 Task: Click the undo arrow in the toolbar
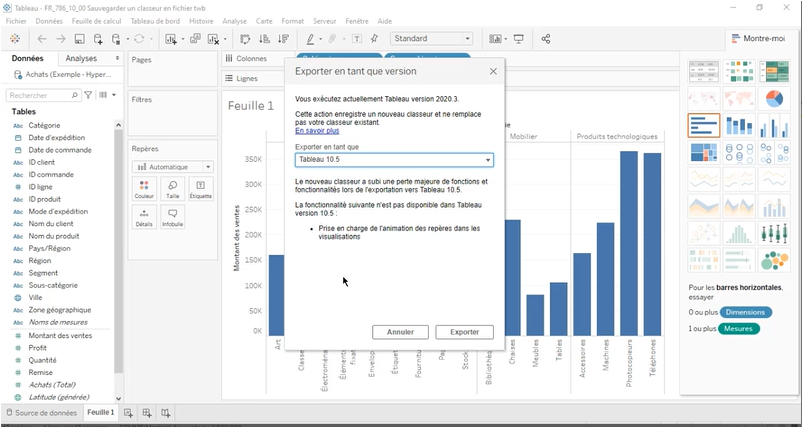42,39
